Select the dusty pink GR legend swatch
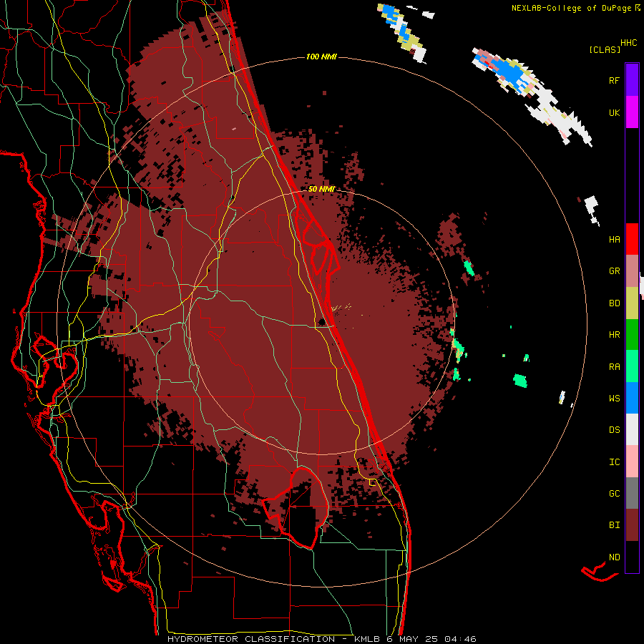Viewport: 644px width, 644px height. pyautogui.click(x=632, y=270)
